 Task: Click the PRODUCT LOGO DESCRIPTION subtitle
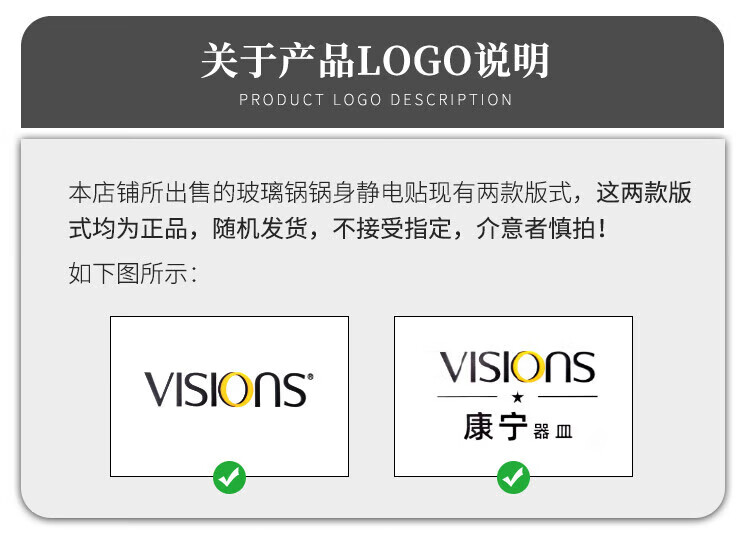[x=375, y=99]
